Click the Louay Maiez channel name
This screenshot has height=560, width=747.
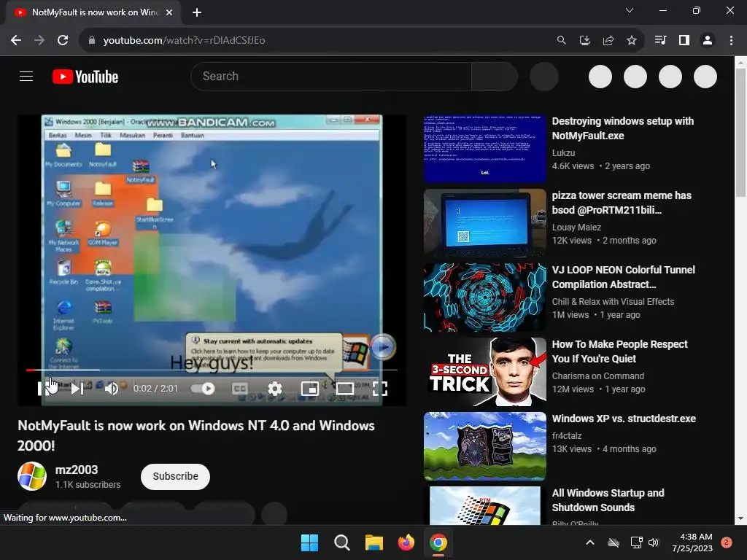pyautogui.click(x=576, y=227)
